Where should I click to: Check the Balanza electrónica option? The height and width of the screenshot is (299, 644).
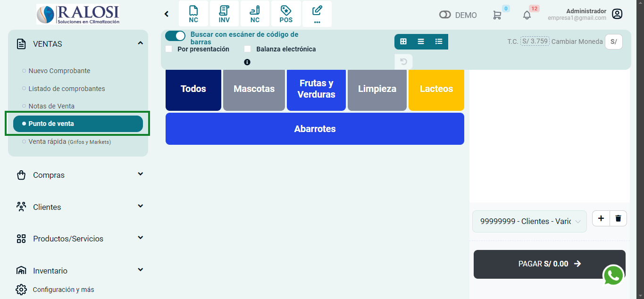point(247,49)
